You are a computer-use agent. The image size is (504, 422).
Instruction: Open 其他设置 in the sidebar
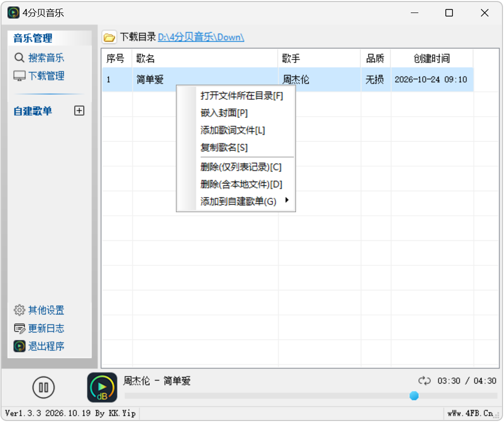click(x=46, y=310)
